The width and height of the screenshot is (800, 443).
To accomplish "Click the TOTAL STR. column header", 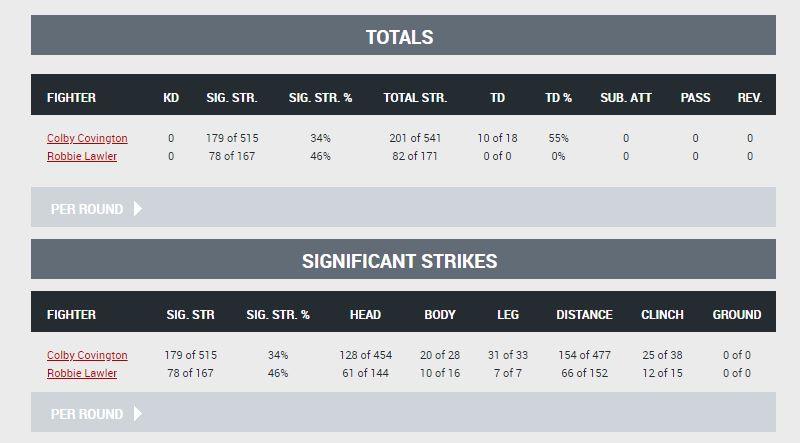I will pyautogui.click(x=415, y=97).
